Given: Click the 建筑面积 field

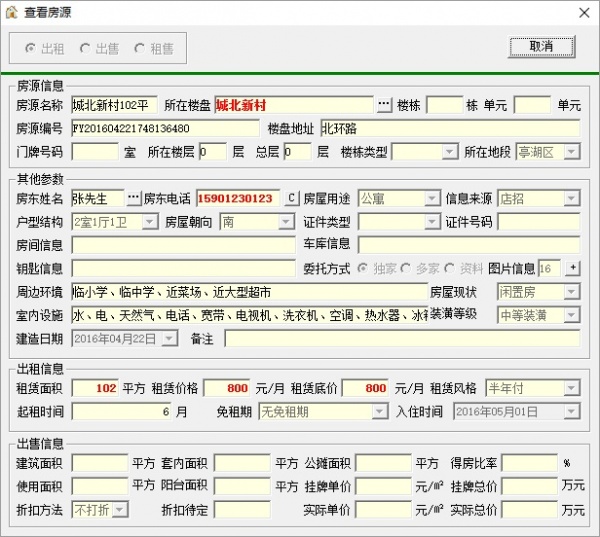Looking at the screenshot, I should tap(99, 463).
